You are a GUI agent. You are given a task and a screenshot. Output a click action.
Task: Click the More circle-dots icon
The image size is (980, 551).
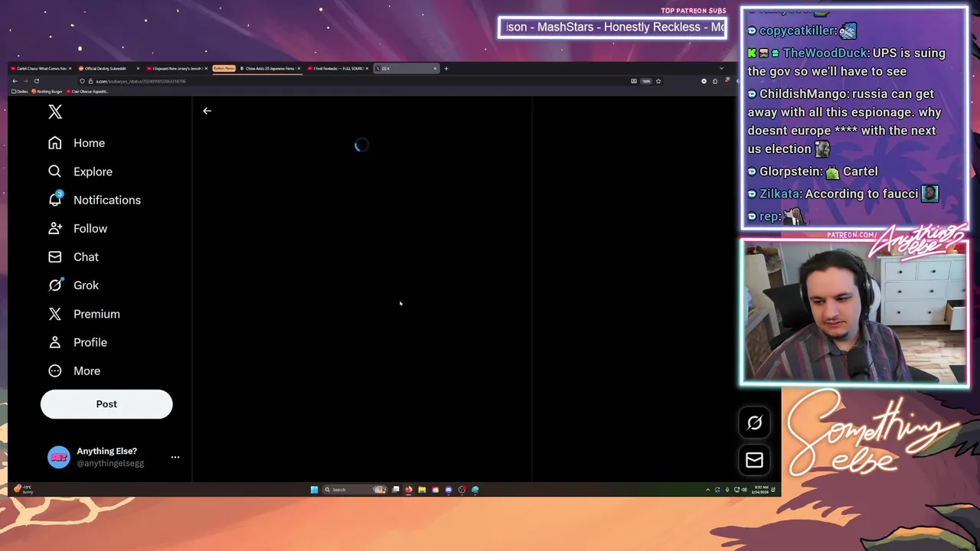(x=55, y=370)
